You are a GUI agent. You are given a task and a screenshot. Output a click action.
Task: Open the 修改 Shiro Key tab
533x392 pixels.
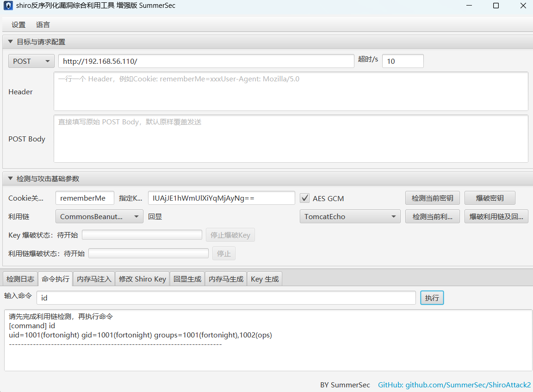[x=143, y=279]
